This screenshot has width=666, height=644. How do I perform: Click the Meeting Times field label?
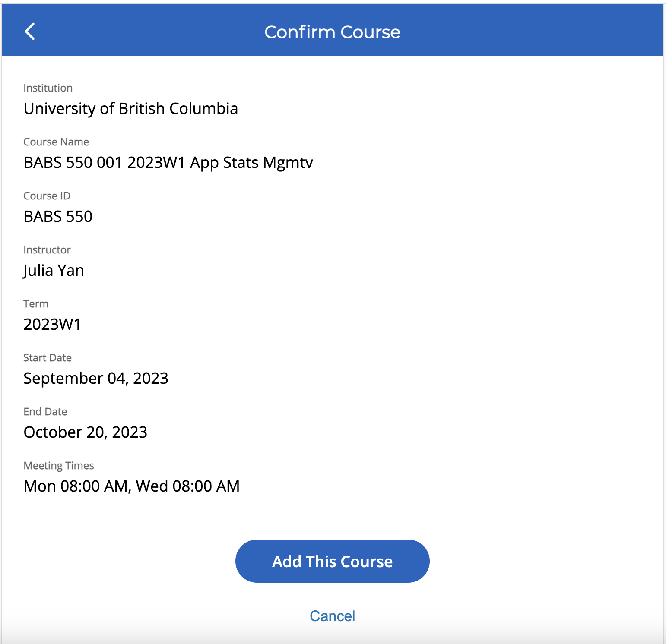59,466
